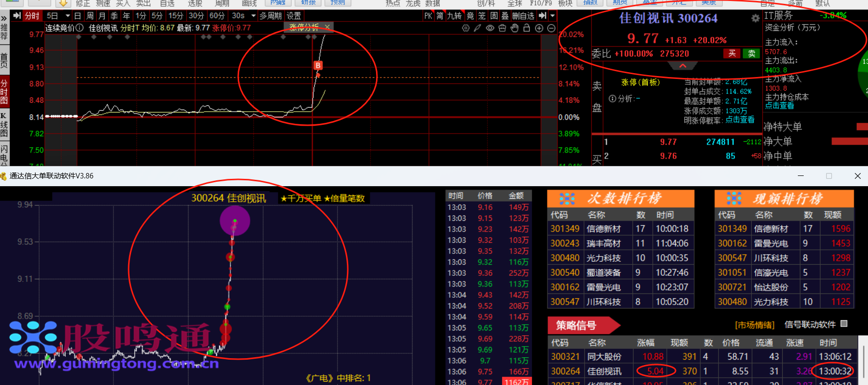Expand the sidebar double-chevron above 推荐
The height and width of the screenshot is (385, 868).
(x=4, y=19)
